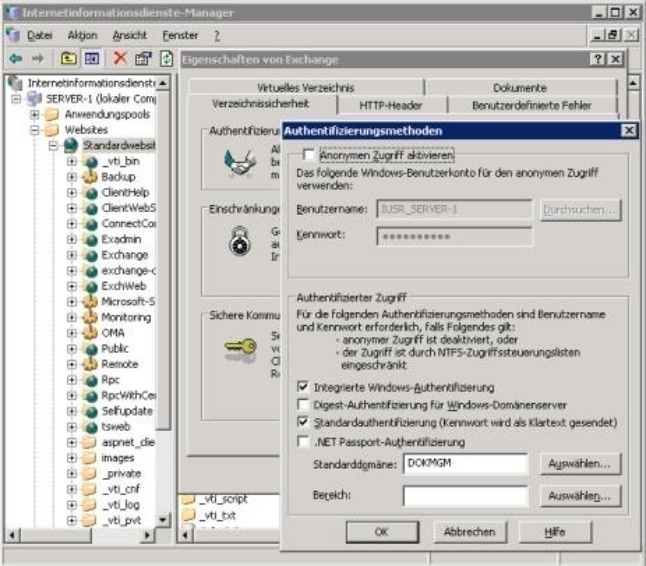Click the Back arrow toolbar icon
The width and height of the screenshot is (646, 566).
point(14,59)
